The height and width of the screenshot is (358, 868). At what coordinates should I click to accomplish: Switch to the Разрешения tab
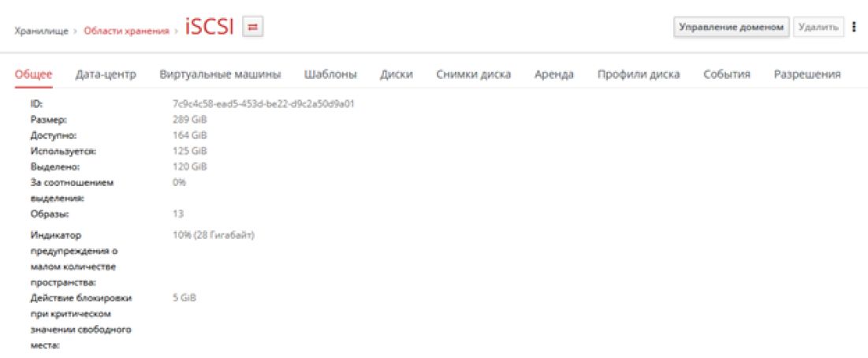coord(807,74)
